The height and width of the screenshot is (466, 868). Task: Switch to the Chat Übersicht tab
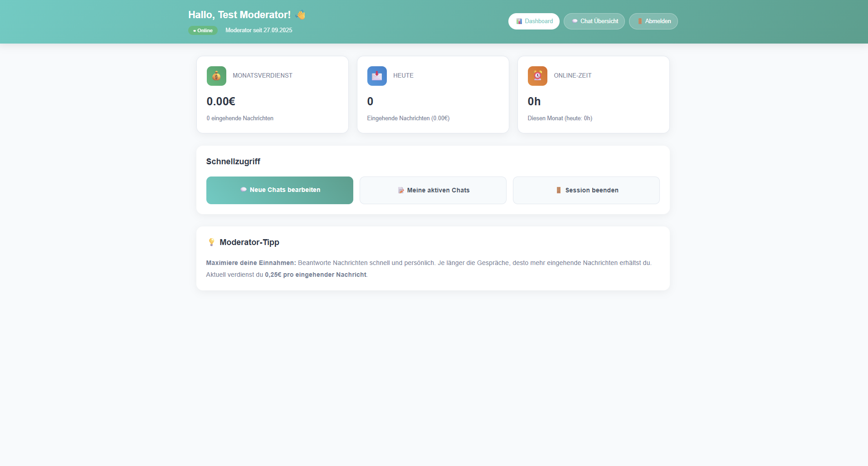coord(594,21)
